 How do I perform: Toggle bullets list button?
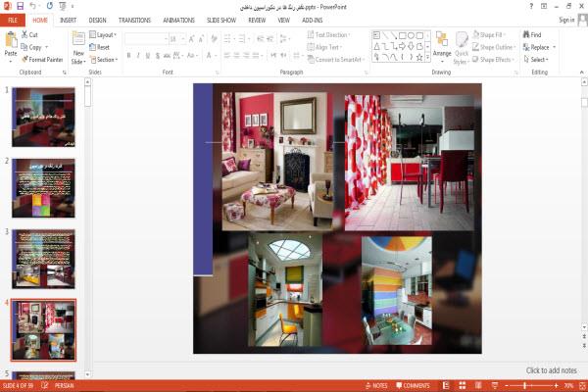[x=228, y=39]
